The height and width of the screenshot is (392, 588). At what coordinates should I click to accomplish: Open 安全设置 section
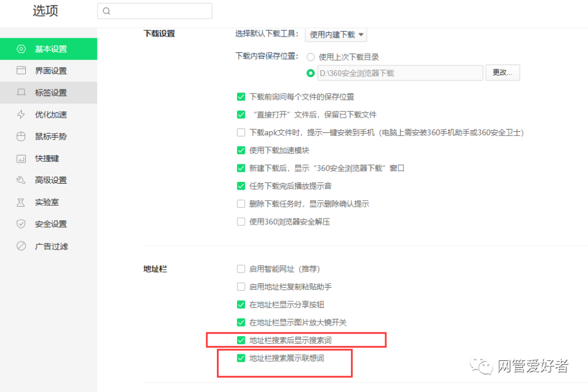pyautogui.click(x=48, y=224)
